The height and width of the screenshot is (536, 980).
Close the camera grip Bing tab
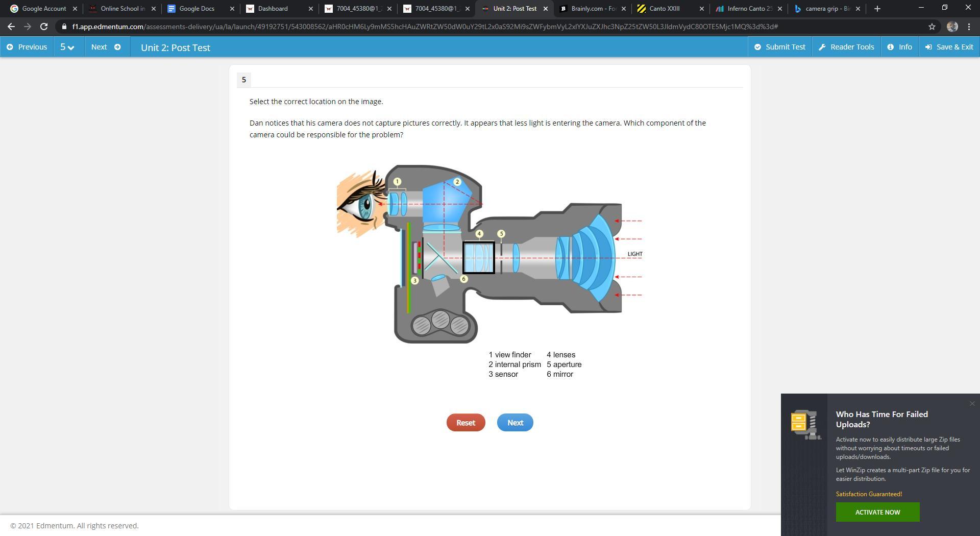point(858,9)
